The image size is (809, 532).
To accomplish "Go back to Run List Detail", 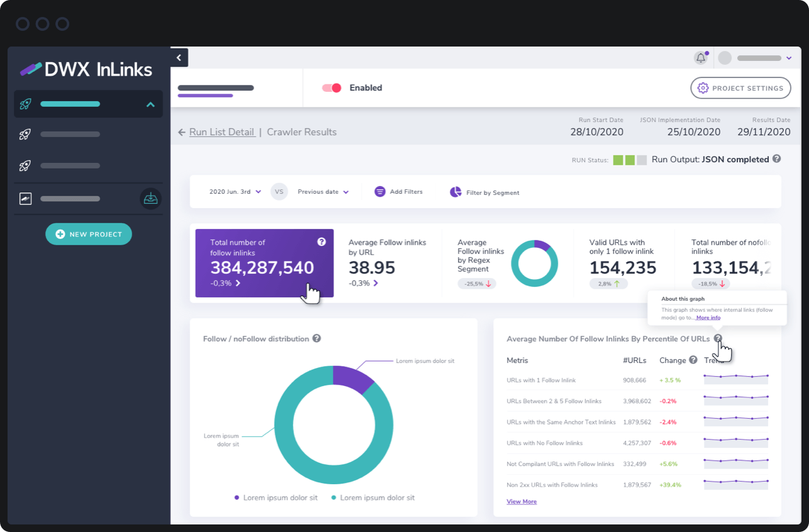I will [221, 132].
